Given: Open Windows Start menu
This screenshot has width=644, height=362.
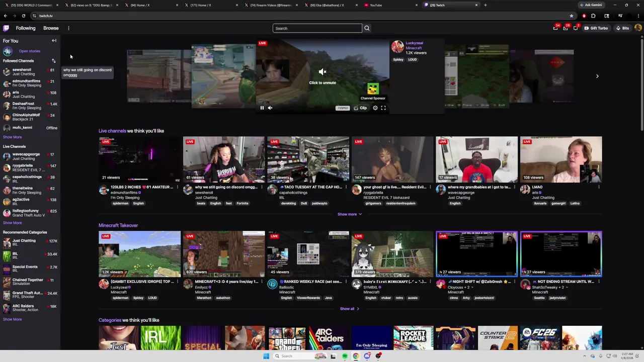Looking at the screenshot, I should coord(266,356).
